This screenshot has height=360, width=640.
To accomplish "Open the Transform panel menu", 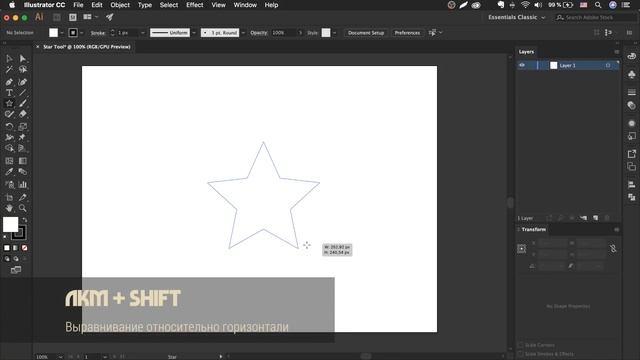I will pos(616,230).
